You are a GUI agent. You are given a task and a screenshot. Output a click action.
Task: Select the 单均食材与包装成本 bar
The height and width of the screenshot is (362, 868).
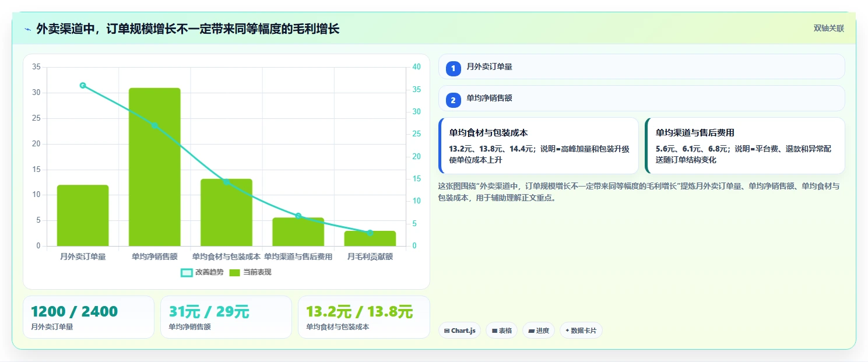click(x=226, y=212)
